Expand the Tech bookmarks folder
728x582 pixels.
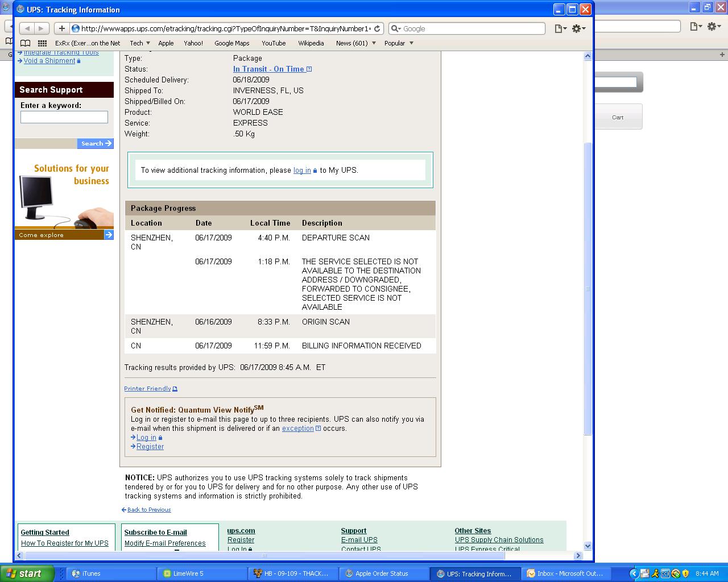coord(139,43)
